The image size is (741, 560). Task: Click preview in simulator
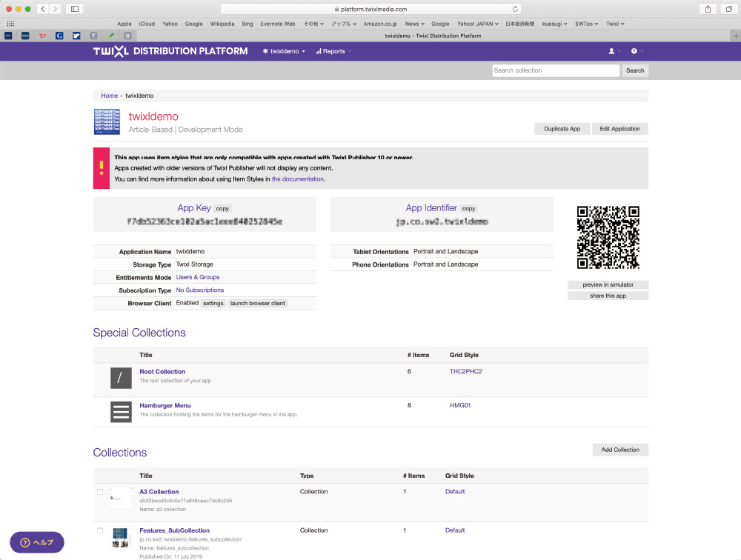[608, 284]
